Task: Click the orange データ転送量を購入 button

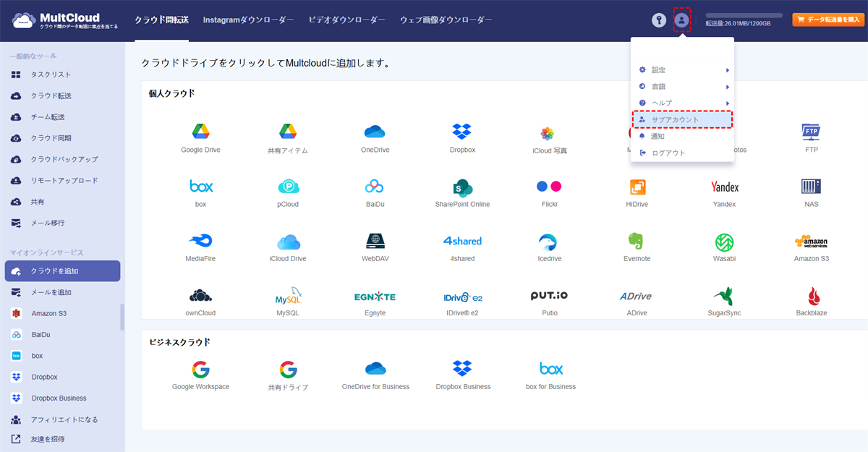Action: (x=828, y=20)
